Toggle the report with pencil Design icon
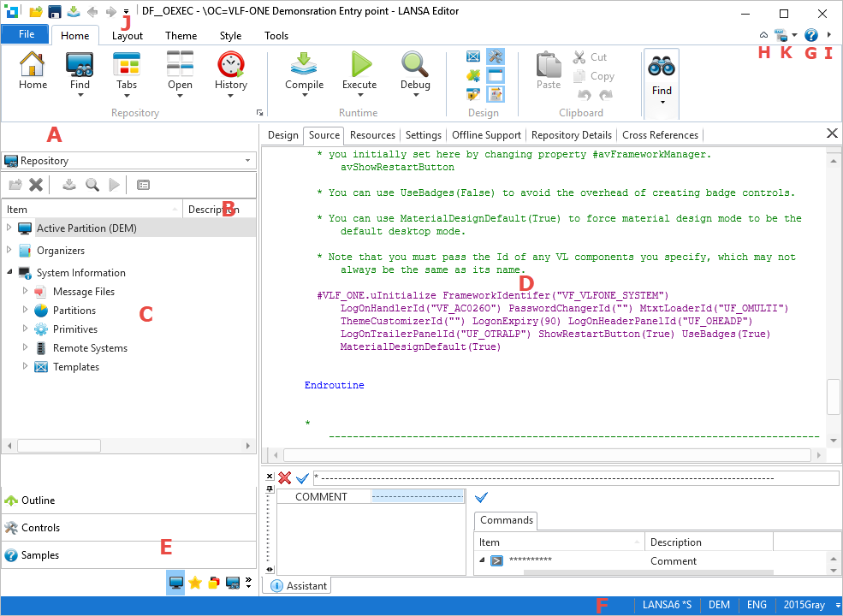The height and width of the screenshot is (616, 843). click(496, 94)
